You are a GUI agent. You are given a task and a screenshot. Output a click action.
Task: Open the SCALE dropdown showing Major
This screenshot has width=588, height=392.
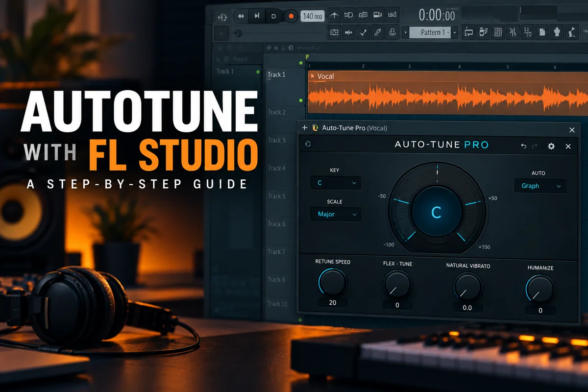336,214
